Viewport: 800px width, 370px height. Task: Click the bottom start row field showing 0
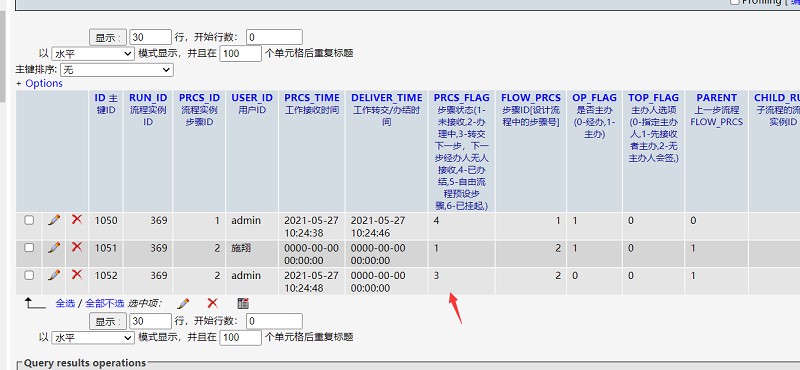click(274, 321)
